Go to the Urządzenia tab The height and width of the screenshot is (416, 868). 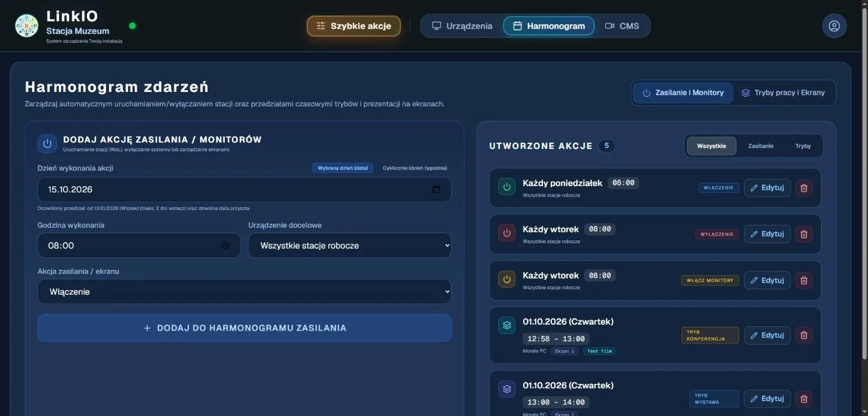point(462,26)
